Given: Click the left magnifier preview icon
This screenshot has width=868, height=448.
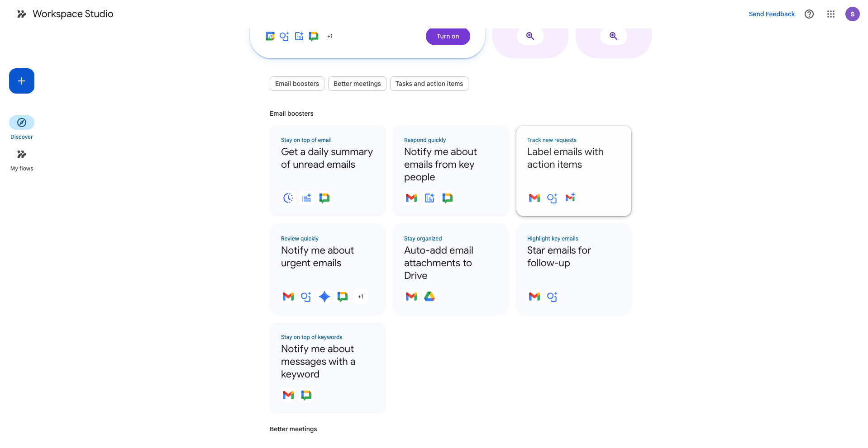Looking at the screenshot, I should pyautogui.click(x=530, y=36).
